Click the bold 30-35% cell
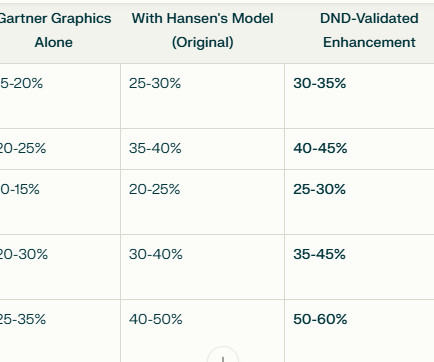Image resolution: width=434 pixels, height=362 pixels. click(x=319, y=83)
